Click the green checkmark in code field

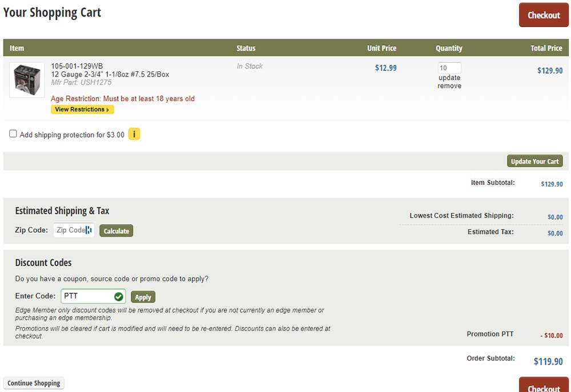[118, 297]
